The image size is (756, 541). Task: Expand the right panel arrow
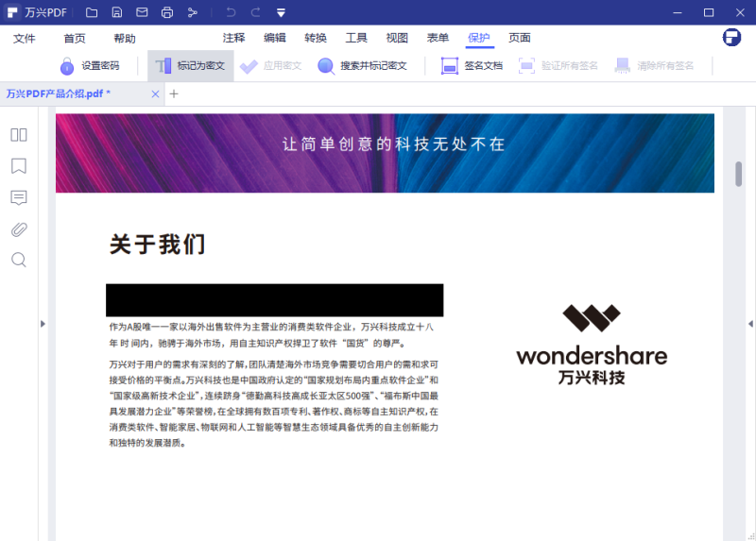point(750,324)
